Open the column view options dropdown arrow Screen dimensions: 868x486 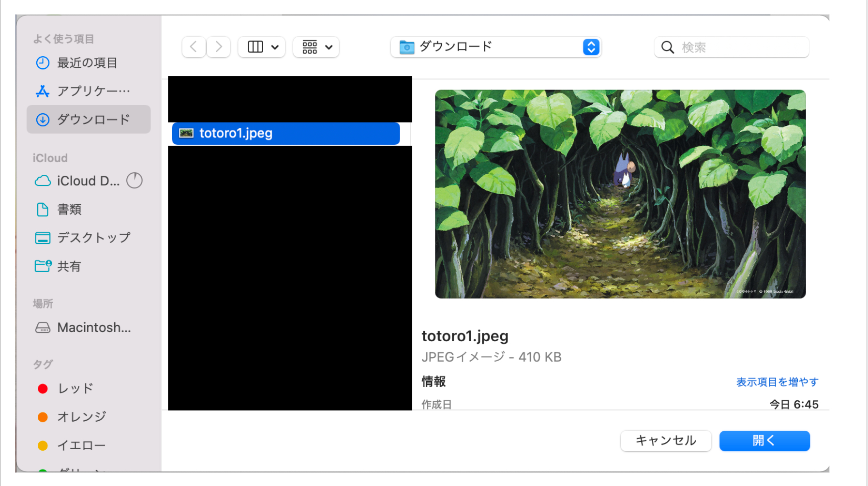pos(275,47)
